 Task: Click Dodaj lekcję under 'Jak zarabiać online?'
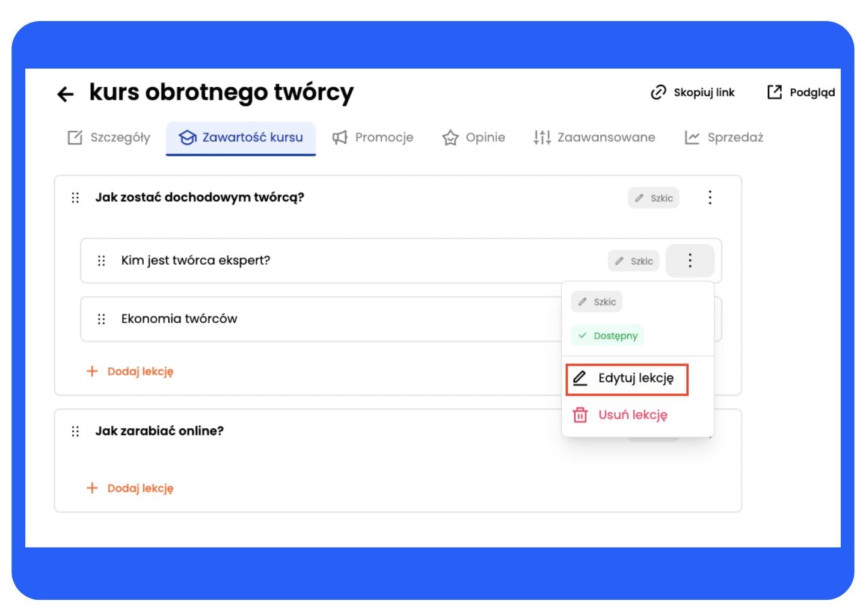click(x=130, y=488)
